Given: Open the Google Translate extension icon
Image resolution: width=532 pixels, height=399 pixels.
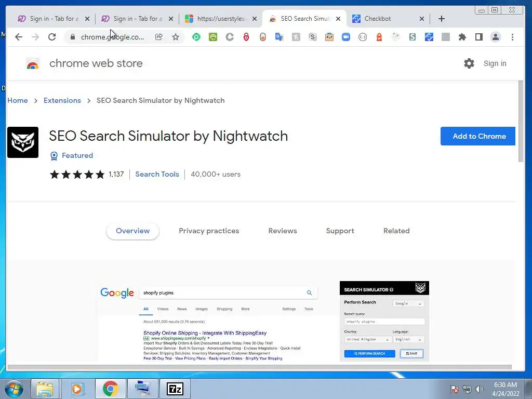Looking at the screenshot, I should (279, 37).
